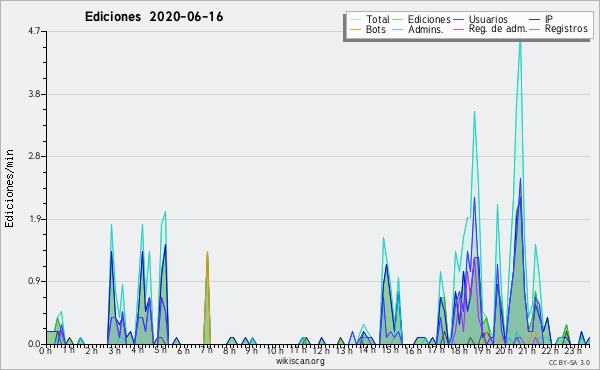The width and height of the screenshot is (600, 370).
Task: Click the 1.9 y-axis tick label
Action: [x=34, y=219]
